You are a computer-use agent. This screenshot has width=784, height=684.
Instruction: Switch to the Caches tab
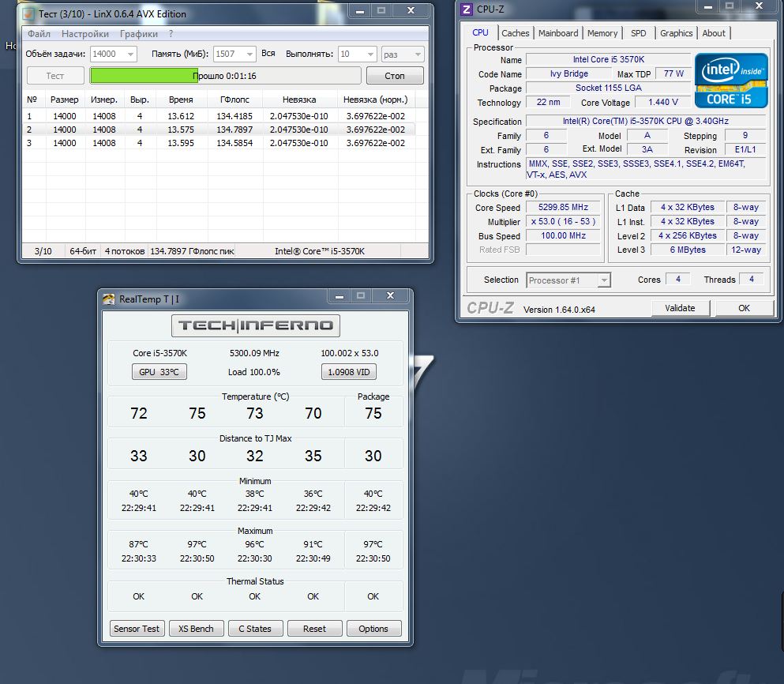516,33
